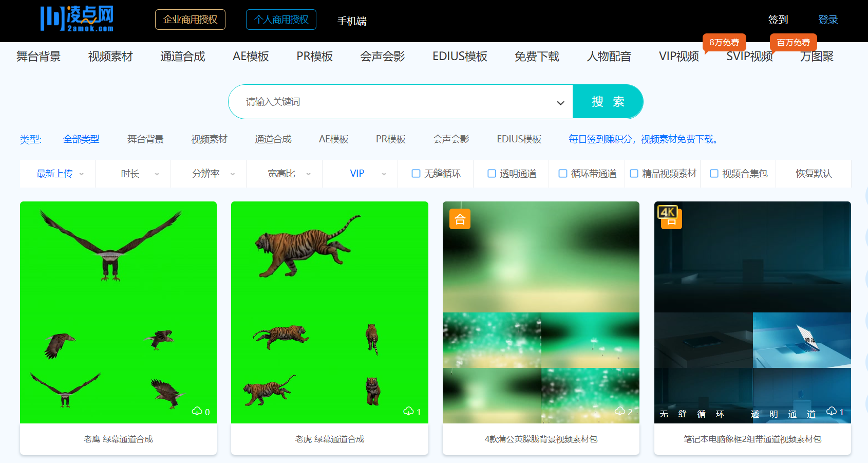The image size is (868, 463).
Task: Check the 精品视频素材 filter option
Action: tap(634, 174)
